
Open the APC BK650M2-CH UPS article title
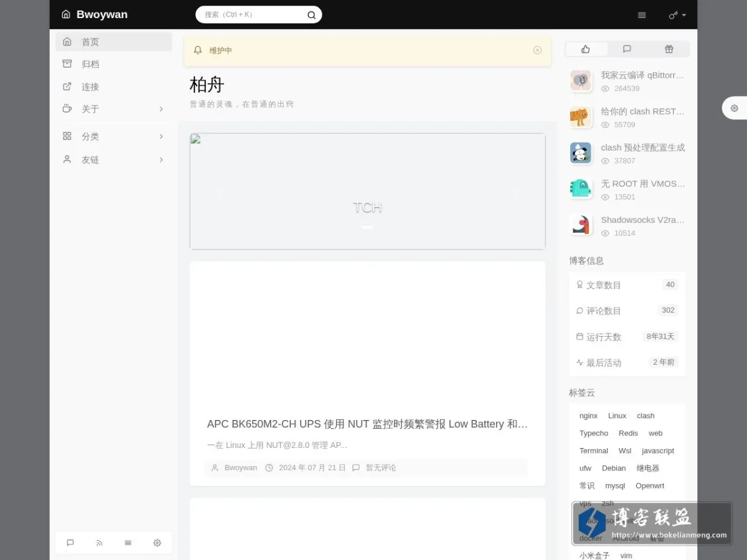click(367, 424)
